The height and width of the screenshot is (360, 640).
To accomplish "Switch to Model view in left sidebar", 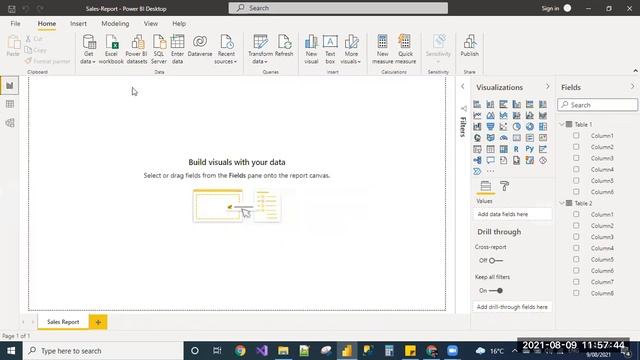I will coord(10,123).
